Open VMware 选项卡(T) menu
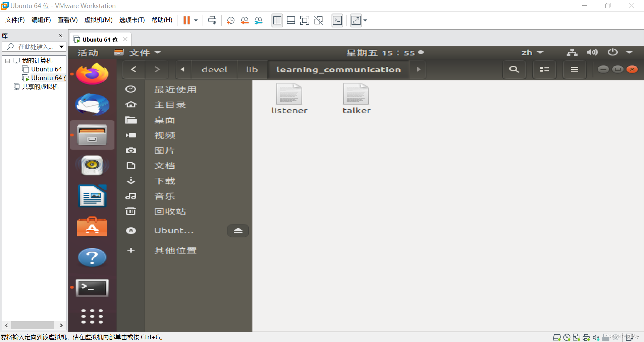This screenshot has width=644, height=342. [132, 20]
